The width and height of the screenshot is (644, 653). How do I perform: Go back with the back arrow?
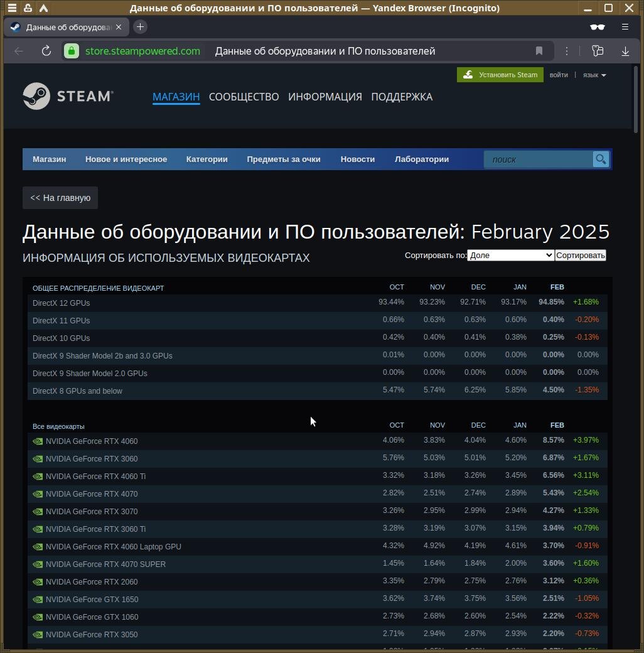coord(19,51)
